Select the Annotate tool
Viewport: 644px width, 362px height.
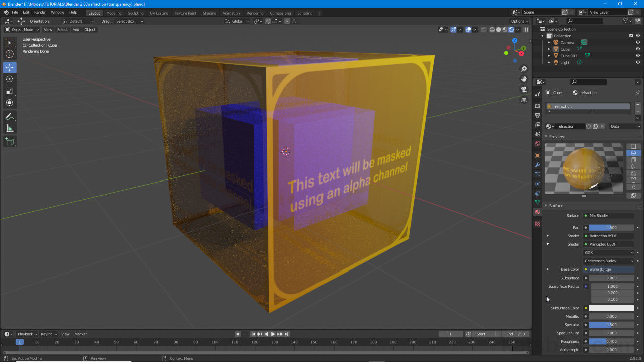point(9,116)
